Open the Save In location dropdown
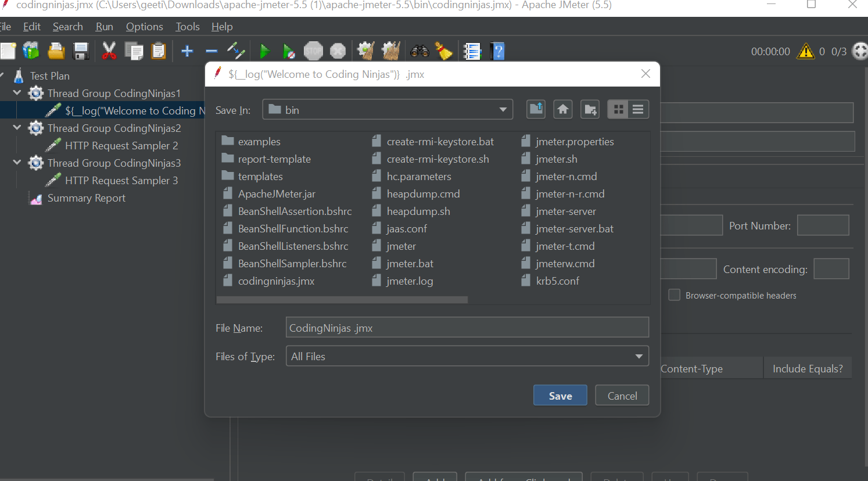 (502, 109)
